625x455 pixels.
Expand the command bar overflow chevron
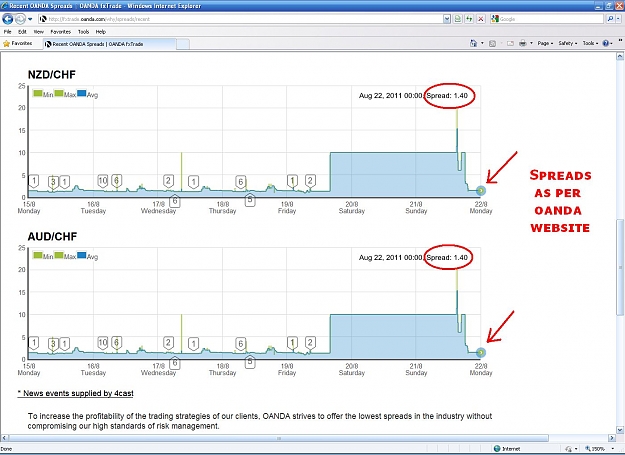[620, 40]
